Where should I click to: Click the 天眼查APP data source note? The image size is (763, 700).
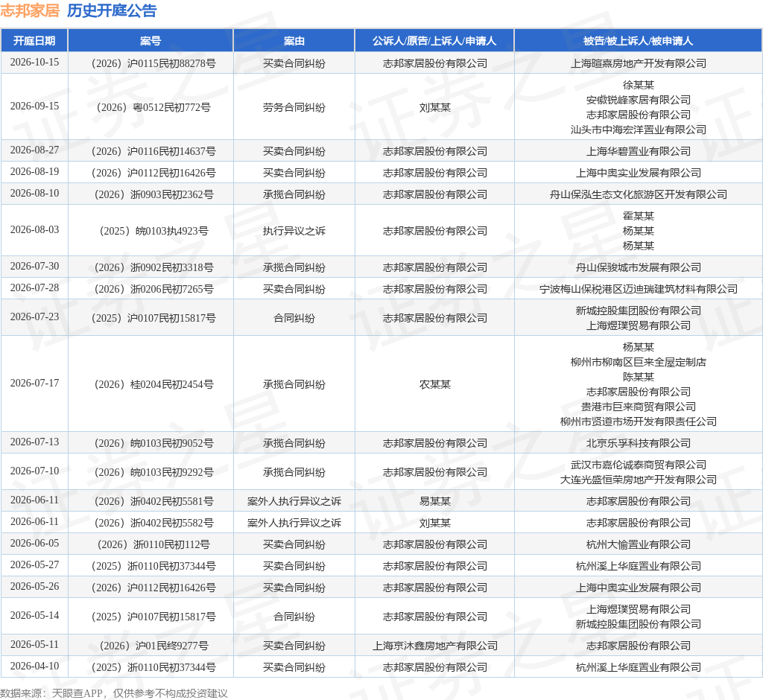114,693
